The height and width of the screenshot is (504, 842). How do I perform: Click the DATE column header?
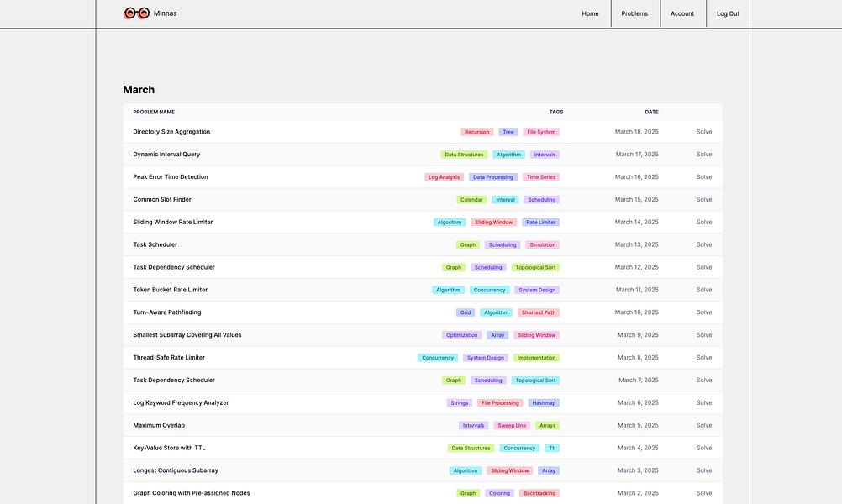pos(651,113)
